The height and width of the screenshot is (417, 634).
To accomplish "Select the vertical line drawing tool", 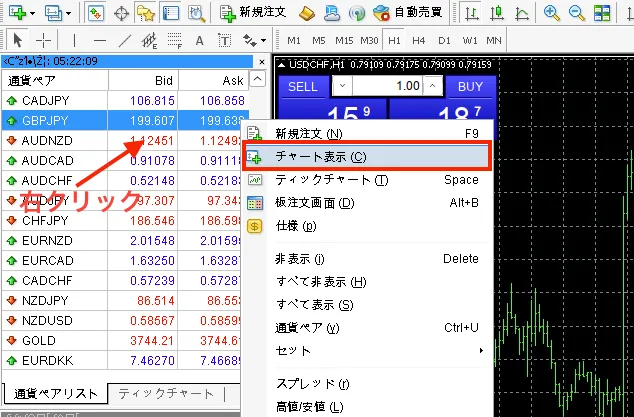I will [x=74, y=41].
